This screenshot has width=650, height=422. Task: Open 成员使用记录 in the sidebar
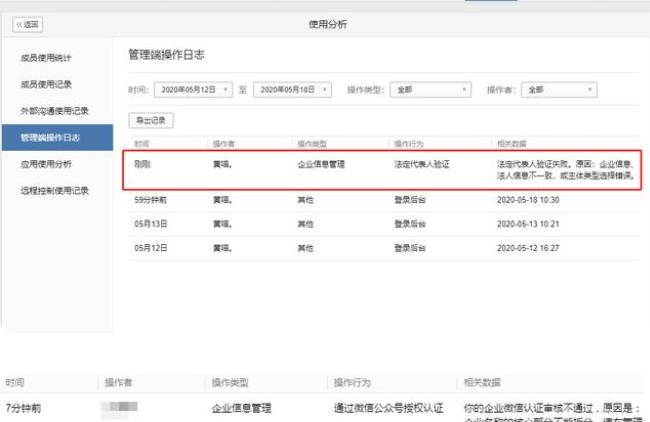(46, 84)
